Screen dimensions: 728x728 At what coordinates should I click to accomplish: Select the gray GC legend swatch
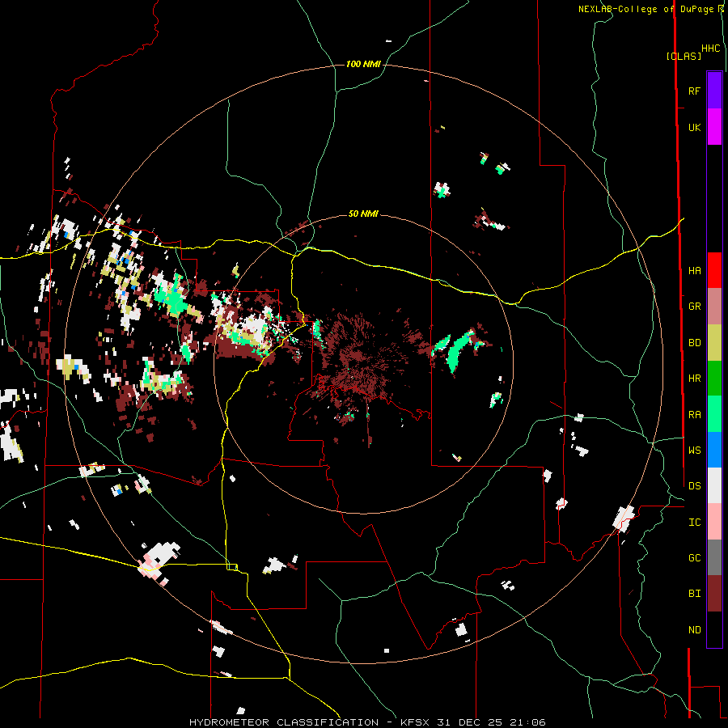714,557
